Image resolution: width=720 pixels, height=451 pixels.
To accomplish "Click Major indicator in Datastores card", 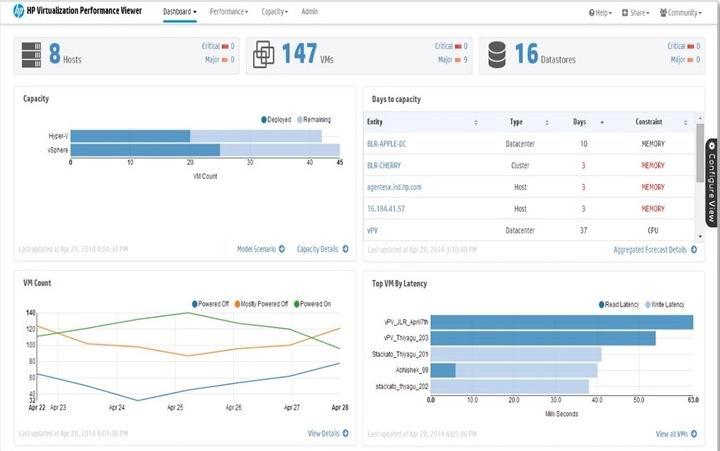I will pos(685,60).
